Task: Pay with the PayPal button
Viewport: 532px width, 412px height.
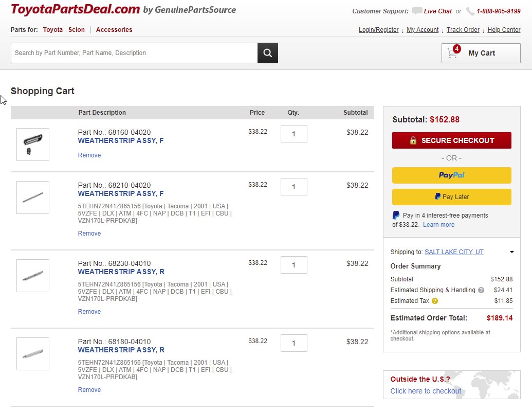Action: coord(452,175)
